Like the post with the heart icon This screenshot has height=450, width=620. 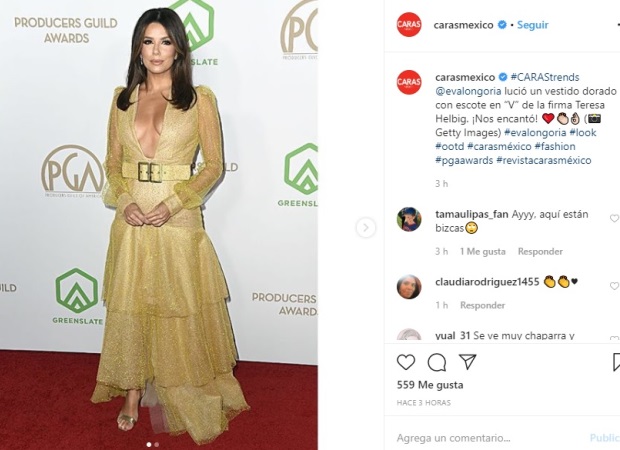(x=406, y=362)
